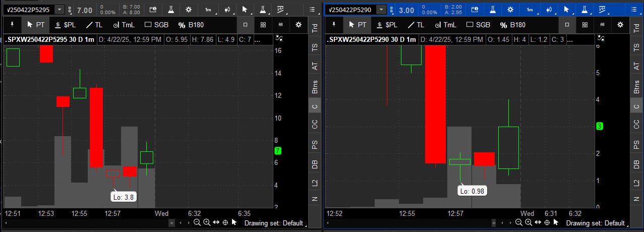644x232 pixels.
Task: Open the L2 side tab in left panel
Action: pos(315,183)
